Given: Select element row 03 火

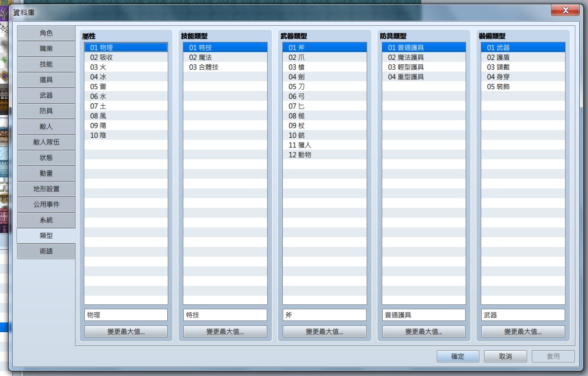Looking at the screenshot, I should pyautogui.click(x=126, y=67).
